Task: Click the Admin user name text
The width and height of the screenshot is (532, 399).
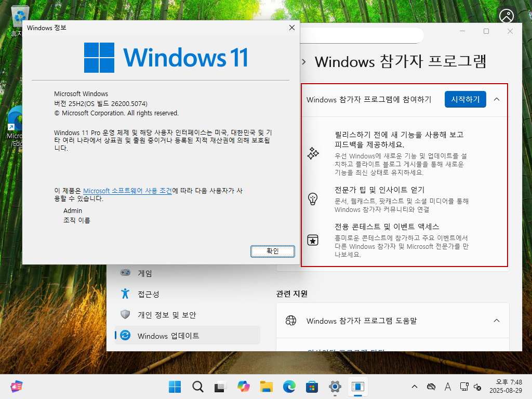Action: (73, 211)
